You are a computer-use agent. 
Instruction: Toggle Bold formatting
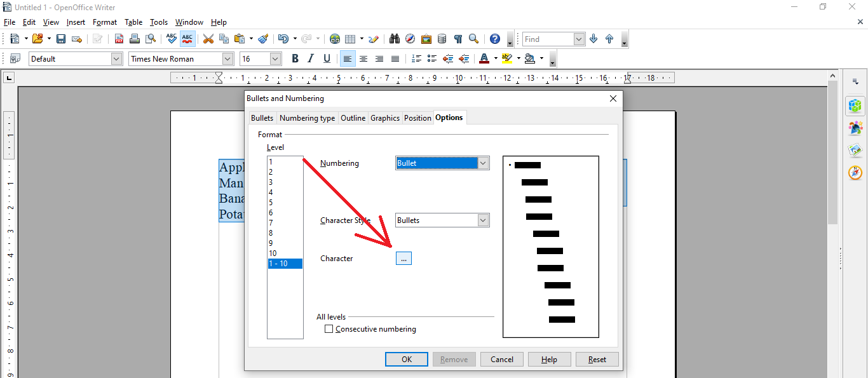coord(295,58)
